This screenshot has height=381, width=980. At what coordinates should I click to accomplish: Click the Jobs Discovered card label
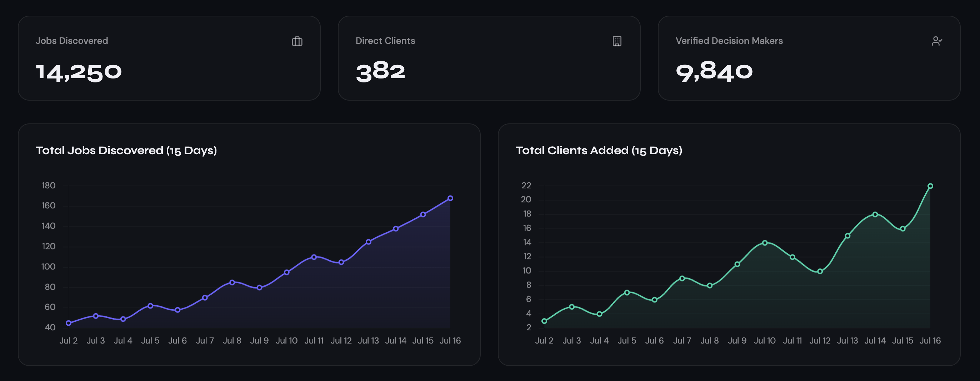[x=72, y=41]
